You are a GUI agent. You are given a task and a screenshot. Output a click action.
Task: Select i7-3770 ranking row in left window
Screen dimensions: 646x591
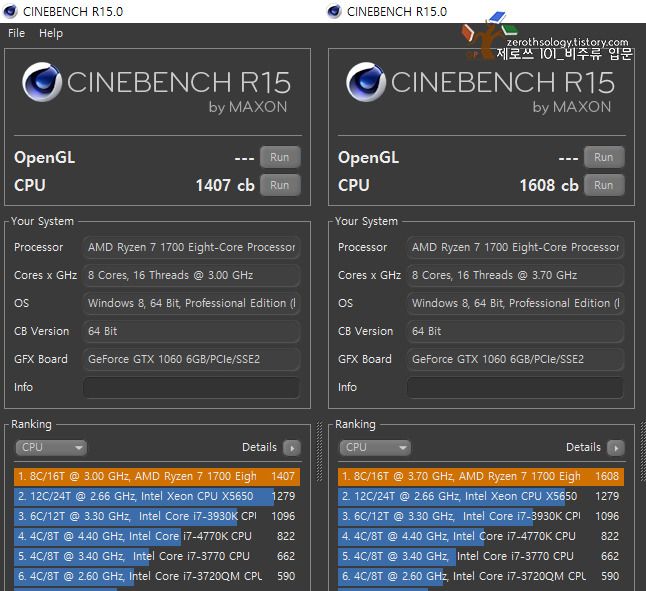[157, 556]
